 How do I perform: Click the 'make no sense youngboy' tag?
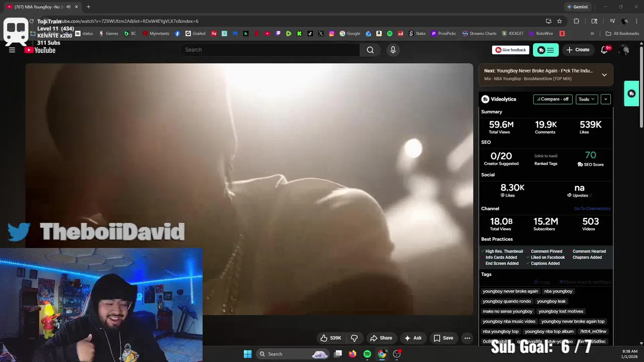tap(508, 311)
